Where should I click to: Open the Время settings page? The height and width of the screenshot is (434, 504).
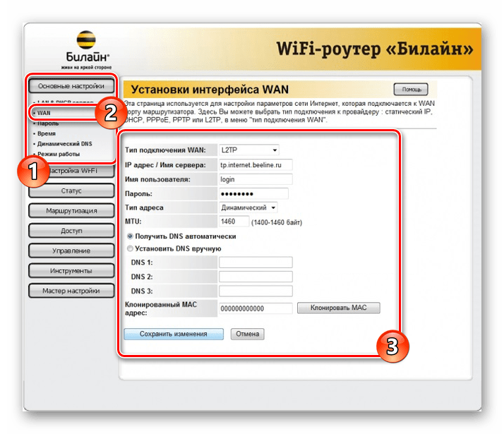(x=47, y=133)
